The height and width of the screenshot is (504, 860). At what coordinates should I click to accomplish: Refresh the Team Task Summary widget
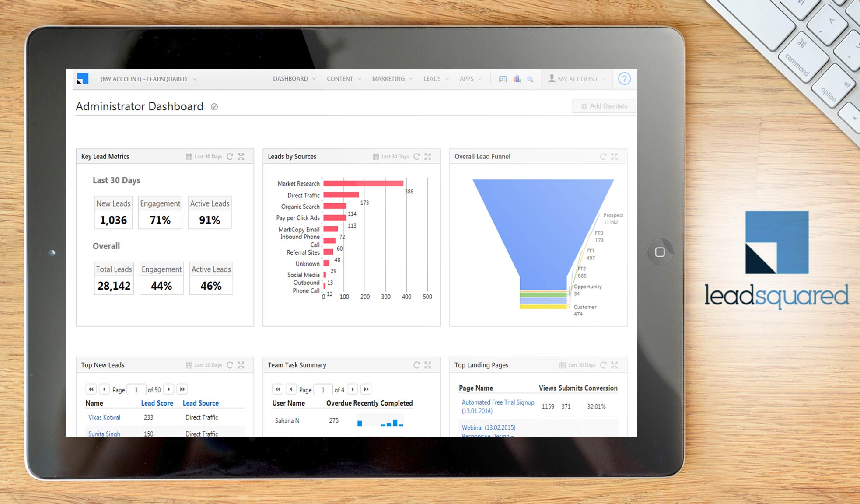tap(416, 365)
